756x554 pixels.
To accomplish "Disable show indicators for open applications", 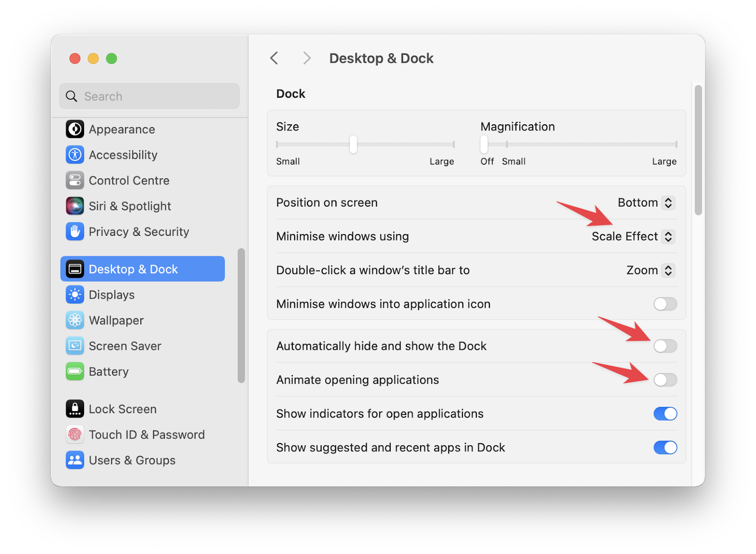I will (x=665, y=414).
